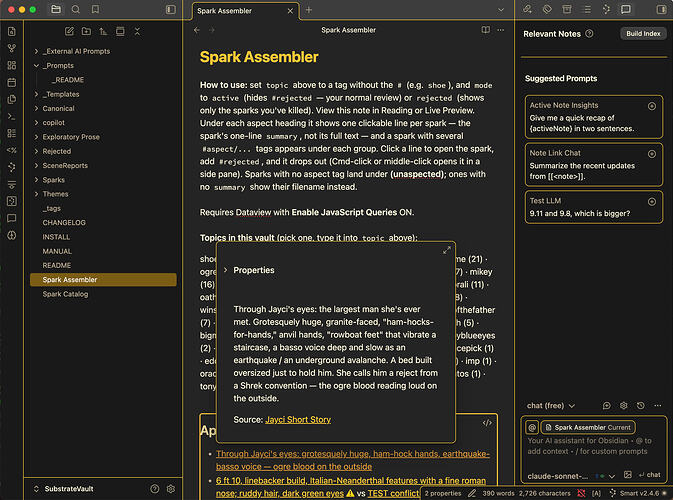673x500 pixels.
Task: Click the add image icon in chat
Action: (628, 475)
